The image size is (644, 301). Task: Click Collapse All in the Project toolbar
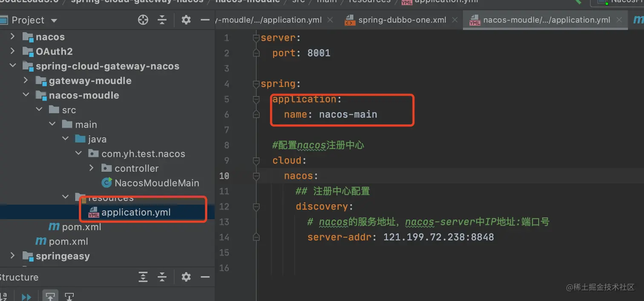point(162,20)
